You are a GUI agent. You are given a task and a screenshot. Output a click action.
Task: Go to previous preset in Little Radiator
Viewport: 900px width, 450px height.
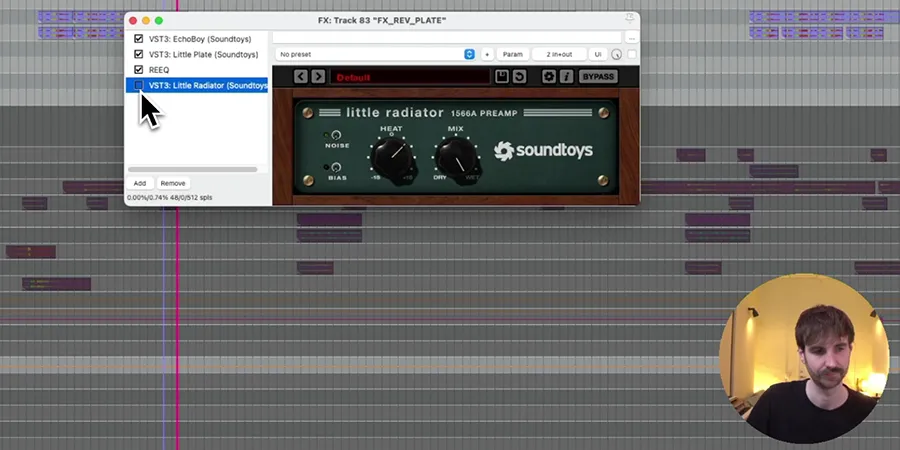tap(301, 76)
